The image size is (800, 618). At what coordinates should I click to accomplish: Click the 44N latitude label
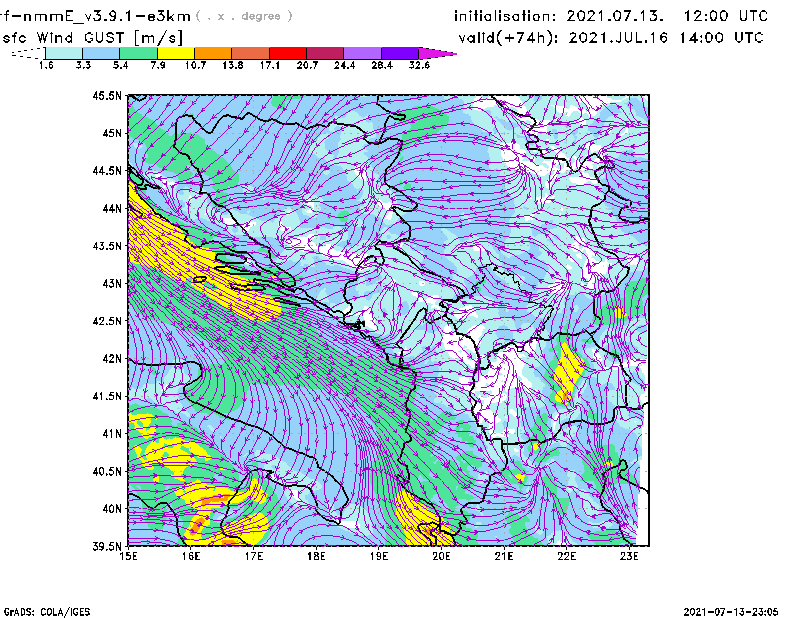(x=112, y=208)
